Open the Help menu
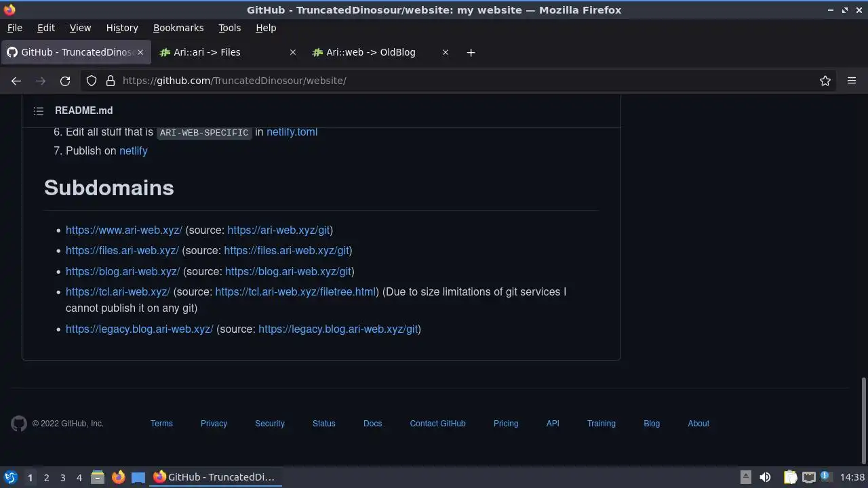Screen dimensions: 868x488 (x=266, y=28)
